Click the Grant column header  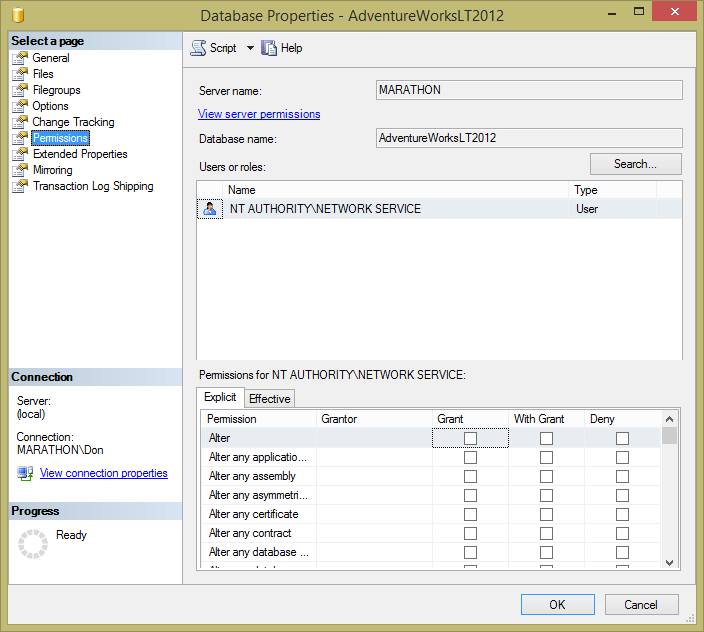pyautogui.click(x=470, y=419)
